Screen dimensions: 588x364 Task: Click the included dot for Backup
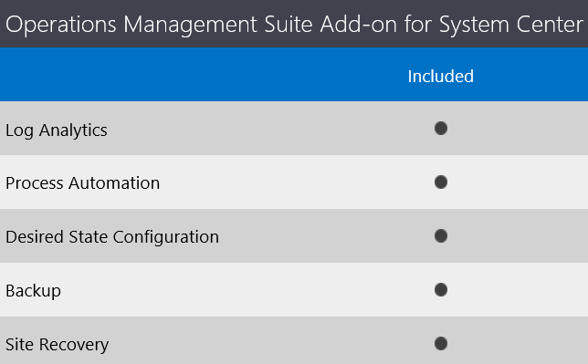[441, 290]
